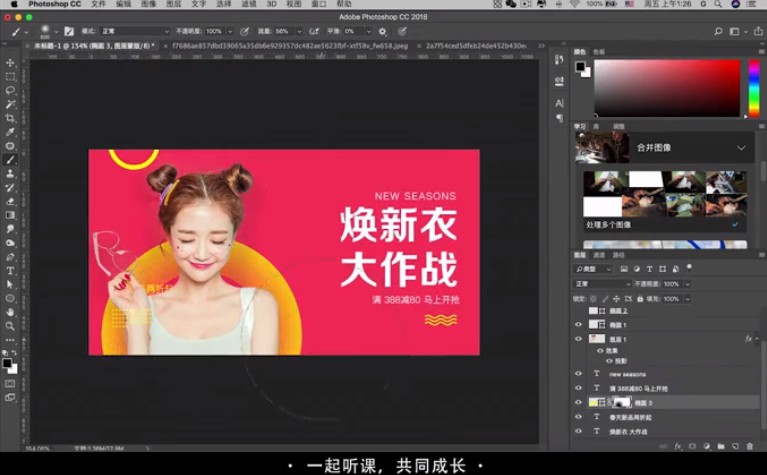The width and height of the screenshot is (767, 475).
Task: Select the 椭圆 2 layer name
Action: pyautogui.click(x=618, y=311)
